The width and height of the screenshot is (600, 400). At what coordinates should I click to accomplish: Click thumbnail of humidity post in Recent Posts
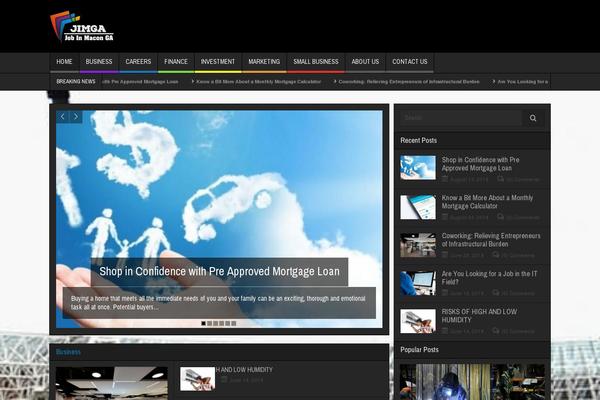418,321
